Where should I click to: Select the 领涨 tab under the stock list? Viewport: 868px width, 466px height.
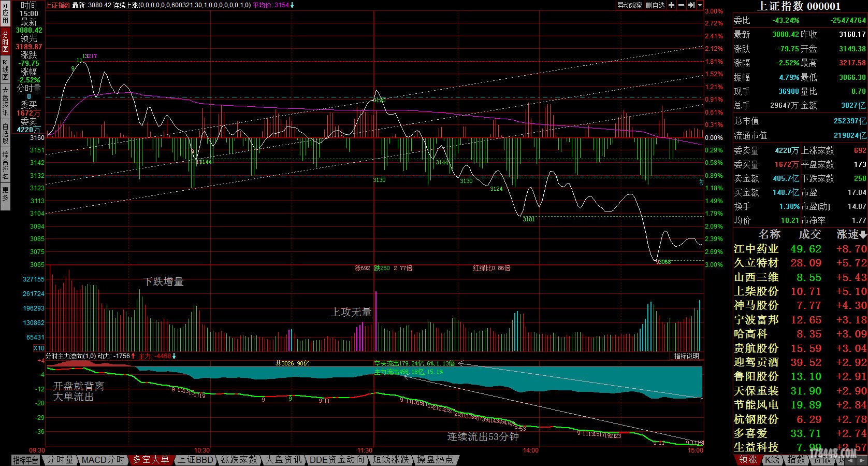click(748, 460)
